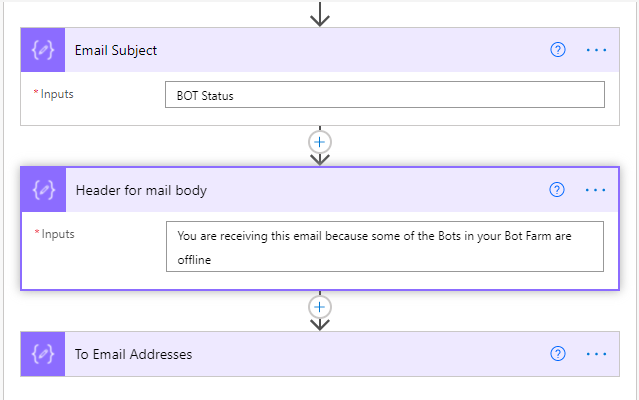
Task: Collapse the Header for mail body card
Action: point(300,190)
